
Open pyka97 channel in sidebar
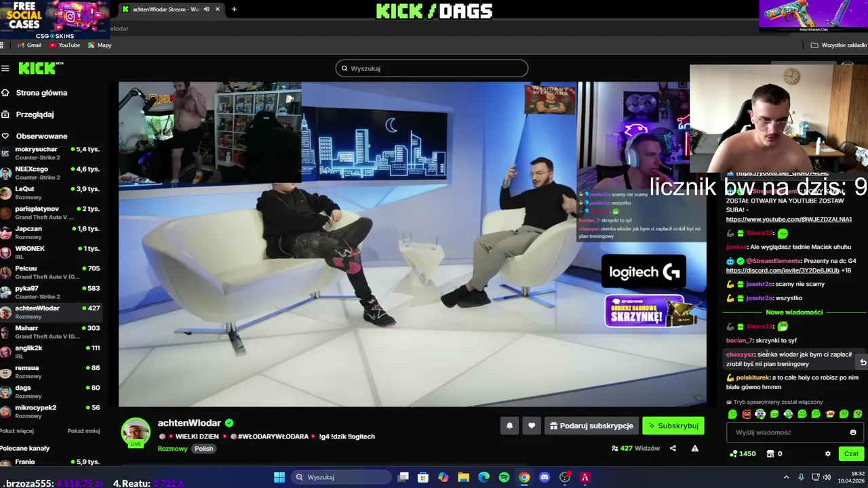[51, 292]
